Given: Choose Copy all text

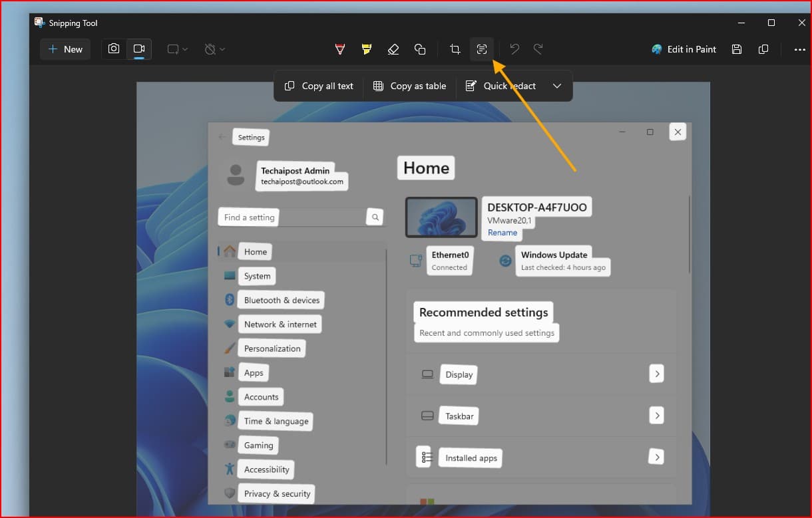Looking at the screenshot, I should pyautogui.click(x=319, y=86).
